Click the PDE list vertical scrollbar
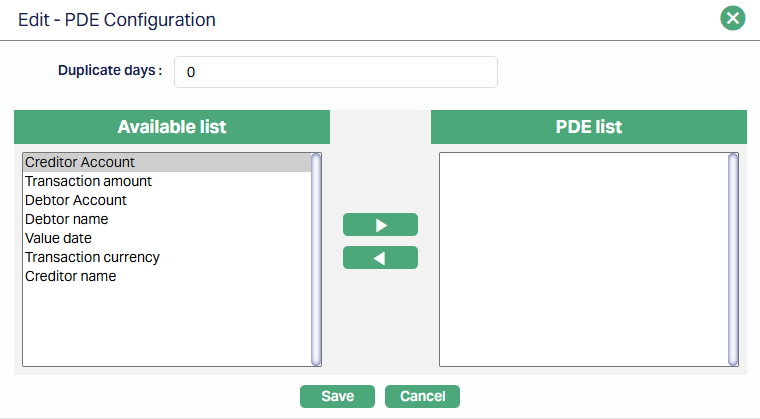The width and height of the screenshot is (760, 419). (x=733, y=259)
